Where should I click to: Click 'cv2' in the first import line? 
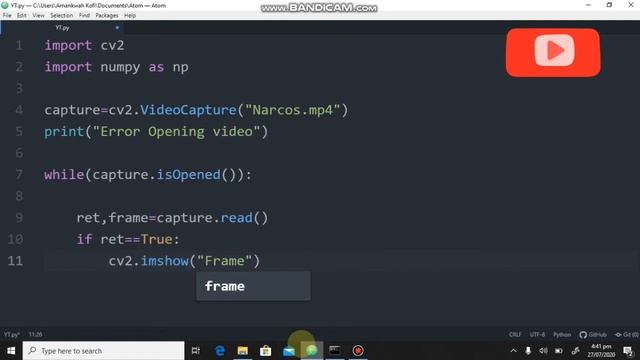(112, 45)
